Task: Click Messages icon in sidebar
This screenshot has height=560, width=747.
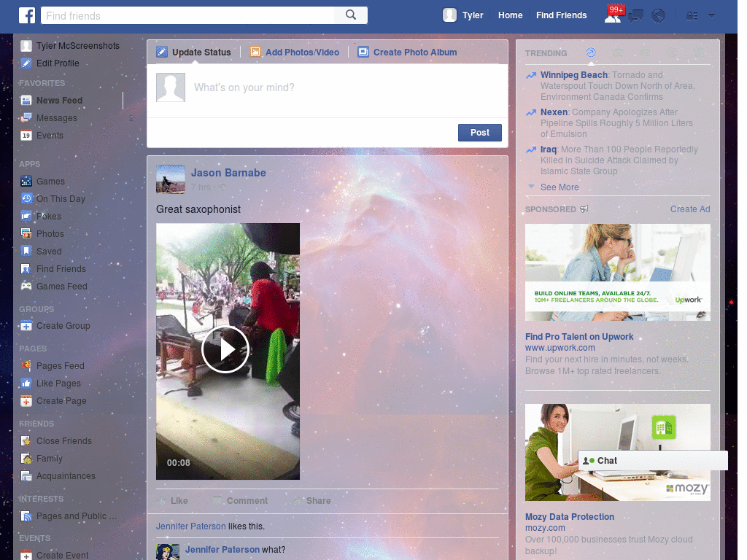Action: pyautogui.click(x=26, y=118)
